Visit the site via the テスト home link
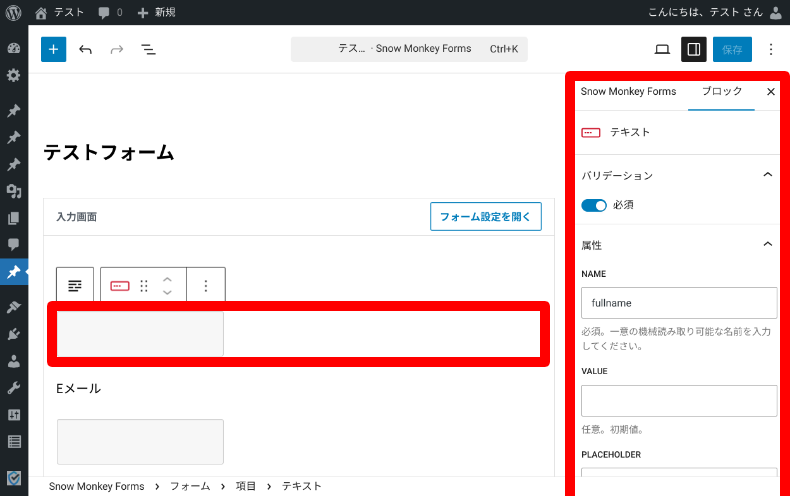Viewport: 790px width, 496px height. 59,12
